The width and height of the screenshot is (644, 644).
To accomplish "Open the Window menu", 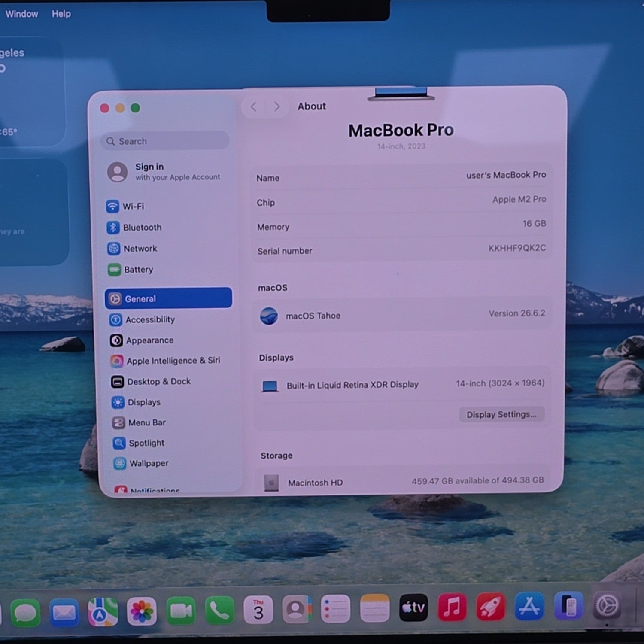I will click(21, 14).
